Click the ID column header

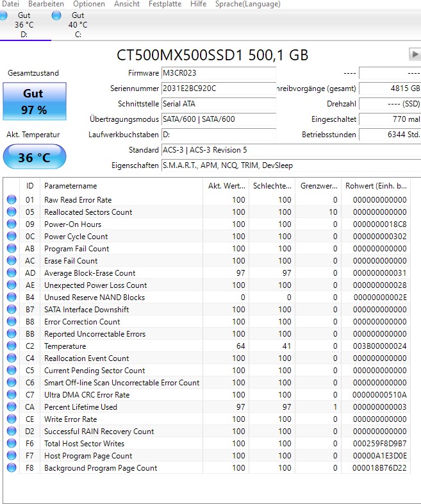click(x=30, y=186)
